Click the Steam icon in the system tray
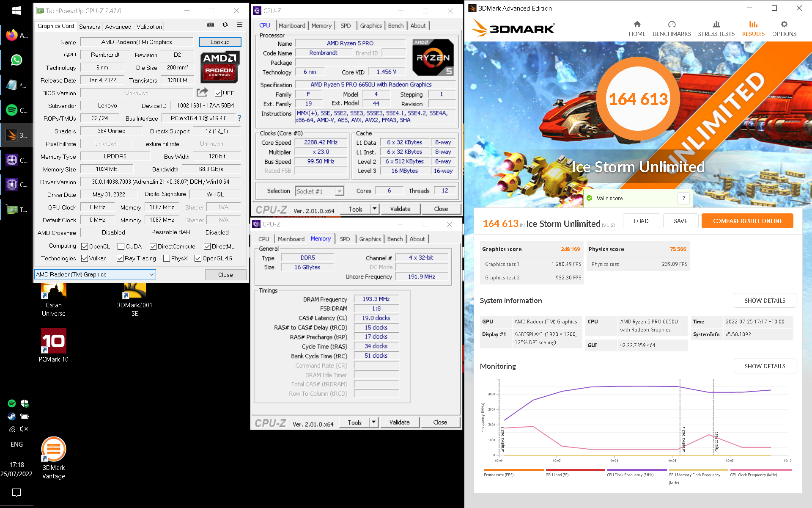812x508 pixels. [x=12, y=416]
